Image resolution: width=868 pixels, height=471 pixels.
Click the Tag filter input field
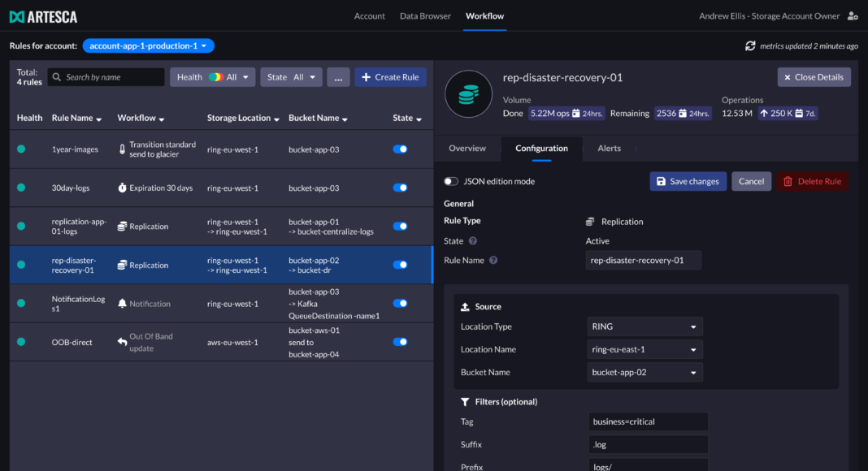(649, 421)
